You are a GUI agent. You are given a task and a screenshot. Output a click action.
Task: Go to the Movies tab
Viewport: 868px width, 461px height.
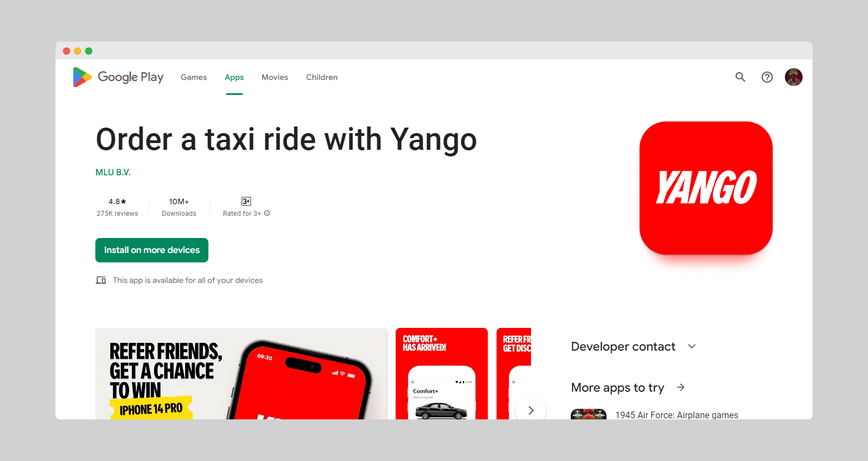click(x=275, y=77)
